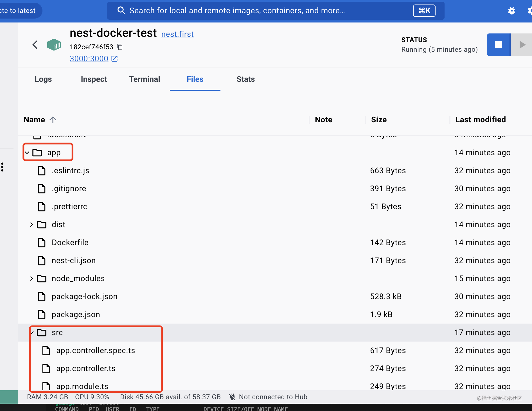Collapse the app folder

point(27,153)
